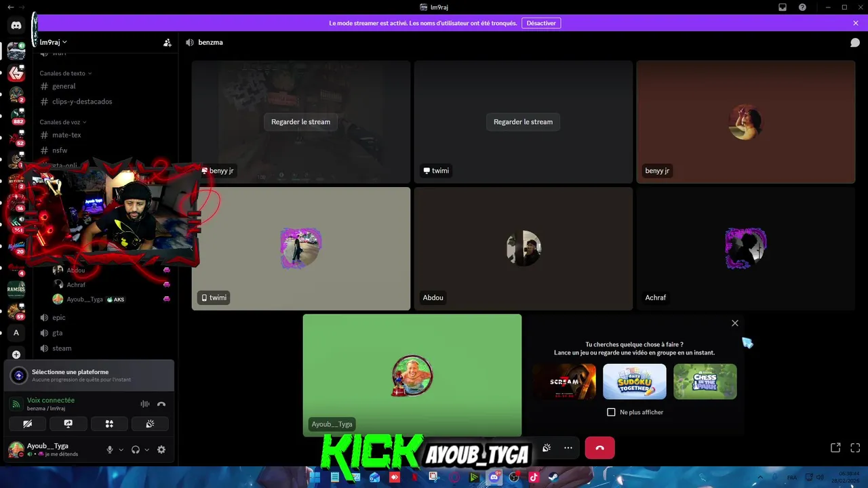This screenshot has height=488, width=868.
Task: Select Achraf's video tile
Action: coord(746,249)
